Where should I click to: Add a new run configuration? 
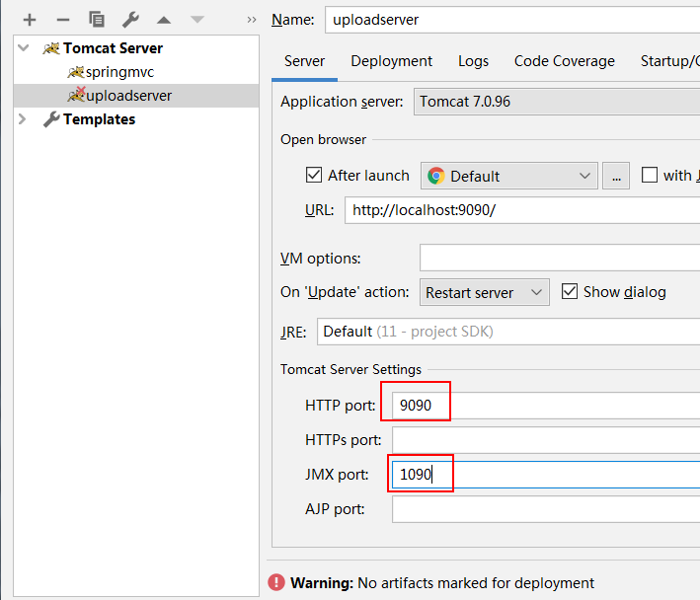point(30,20)
